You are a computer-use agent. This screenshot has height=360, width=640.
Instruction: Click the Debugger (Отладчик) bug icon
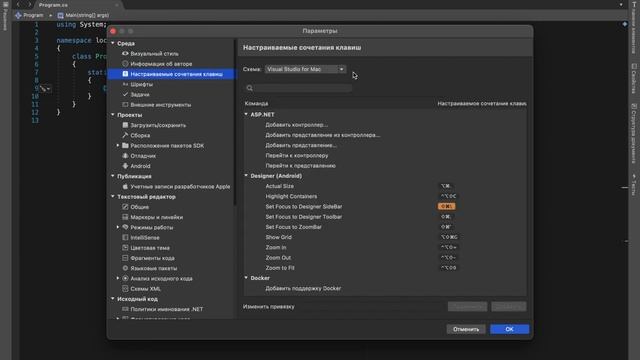[x=125, y=156]
